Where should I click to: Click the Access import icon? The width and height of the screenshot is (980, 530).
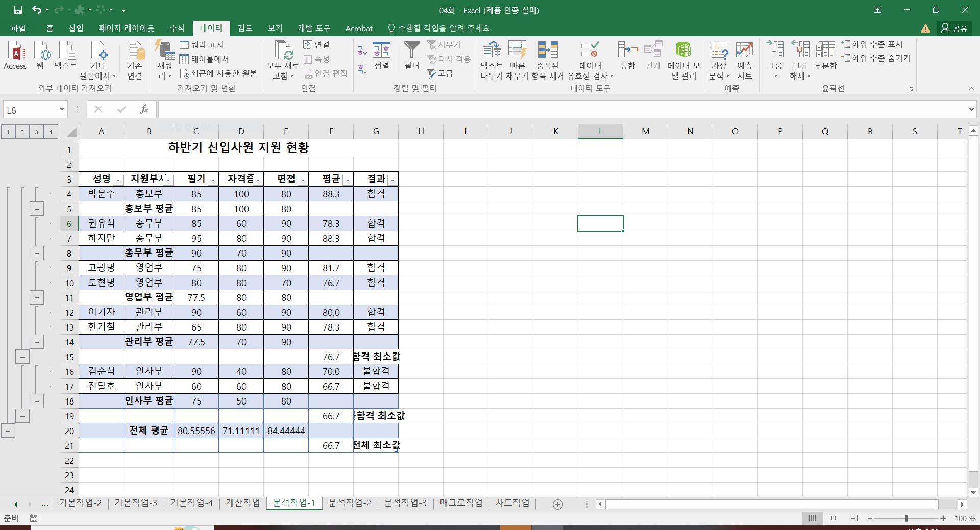click(x=15, y=51)
